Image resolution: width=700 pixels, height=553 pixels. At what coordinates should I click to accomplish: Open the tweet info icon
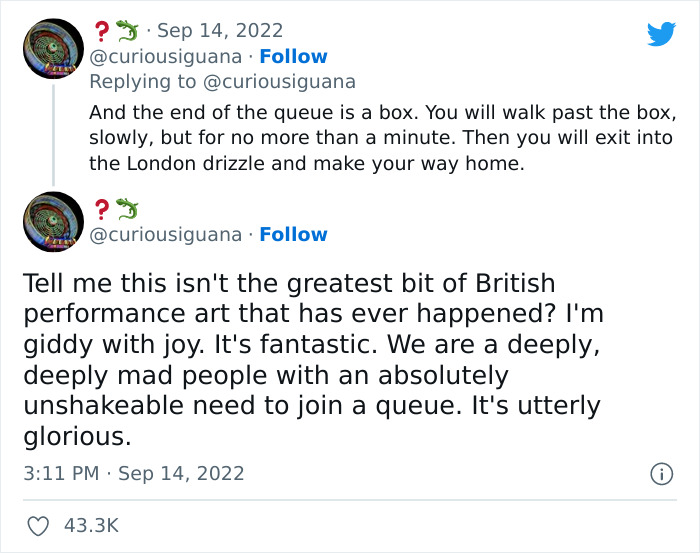point(660,474)
